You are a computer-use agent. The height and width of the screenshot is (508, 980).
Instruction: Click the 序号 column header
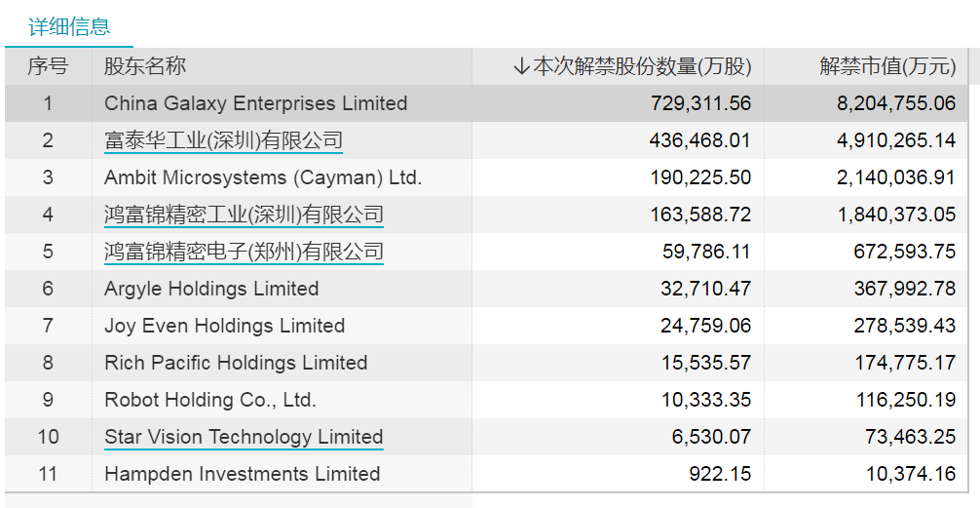tap(48, 66)
